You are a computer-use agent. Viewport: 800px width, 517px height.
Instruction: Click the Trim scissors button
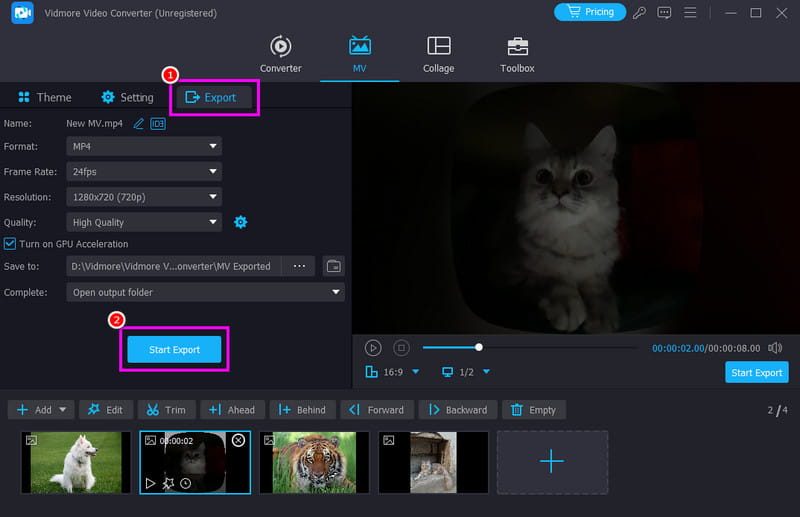[166, 410]
